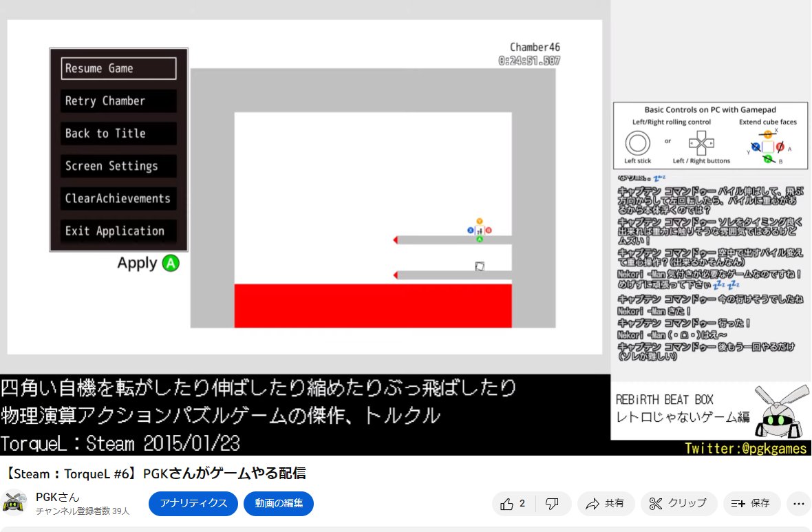Click the upper red triangle spike
Screen dimensions: 812x532
(396, 240)
